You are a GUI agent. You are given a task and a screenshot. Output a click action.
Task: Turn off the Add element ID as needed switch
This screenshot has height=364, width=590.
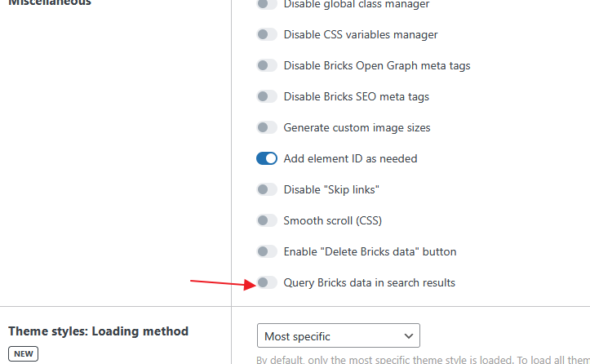pyautogui.click(x=267, y=158)
